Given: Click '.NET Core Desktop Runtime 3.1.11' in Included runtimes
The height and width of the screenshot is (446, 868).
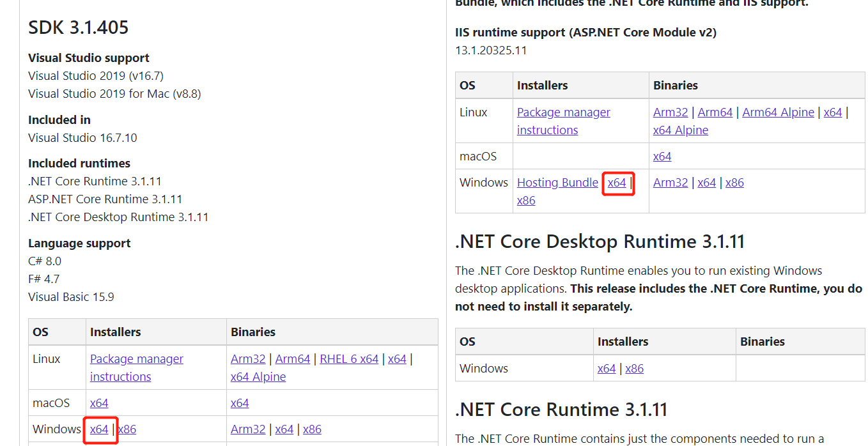Looking at the screenshot, I should tap(118, 217).
